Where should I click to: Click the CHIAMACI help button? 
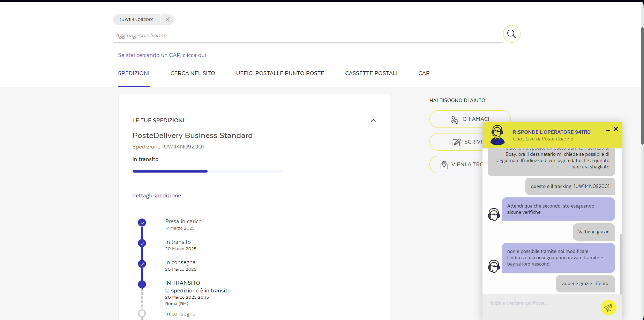[470, 119]
